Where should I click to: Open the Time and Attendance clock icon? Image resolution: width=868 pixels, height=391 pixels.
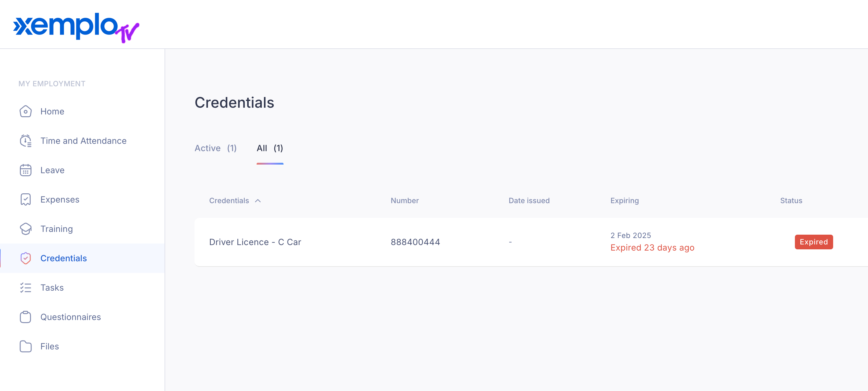point(26,141)
